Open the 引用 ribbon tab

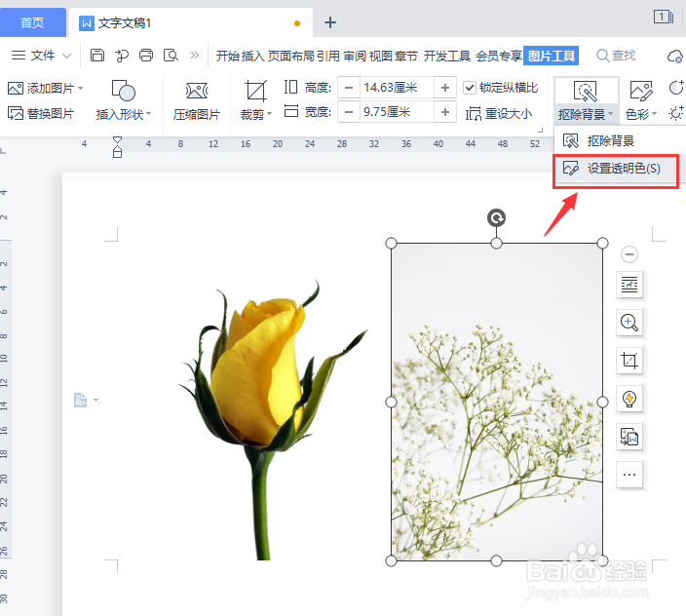[328, 56]
